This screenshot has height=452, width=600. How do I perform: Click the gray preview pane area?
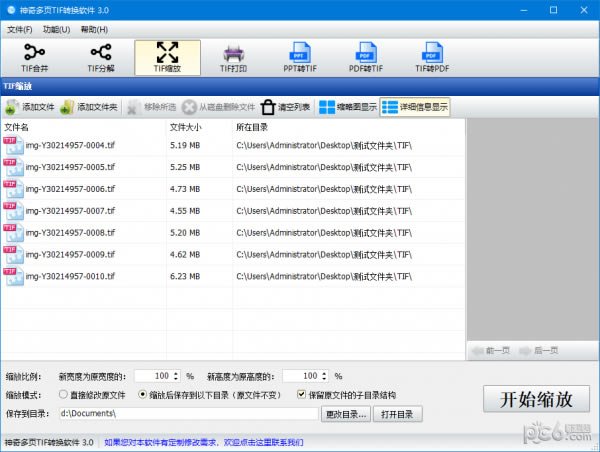(533, 229)
